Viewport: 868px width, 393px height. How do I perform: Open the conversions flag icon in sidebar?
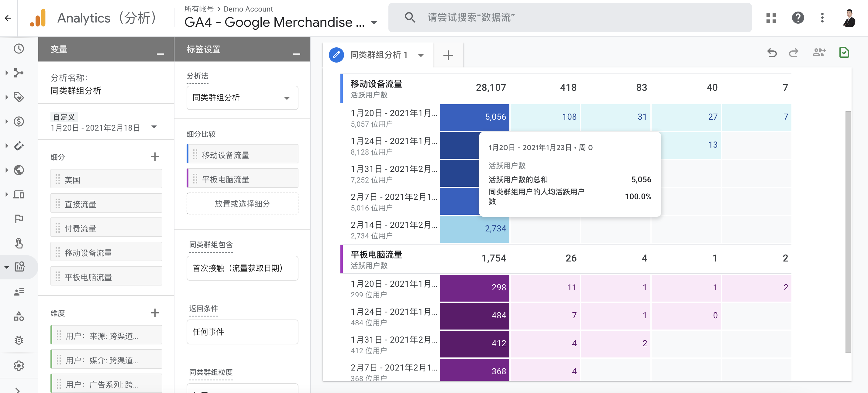click(19, 219)
